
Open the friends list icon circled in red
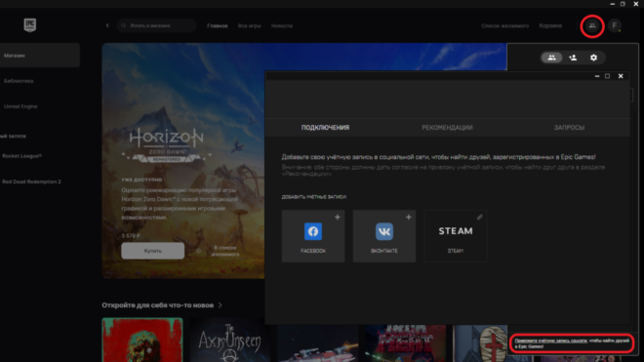(x=592, y=26)
